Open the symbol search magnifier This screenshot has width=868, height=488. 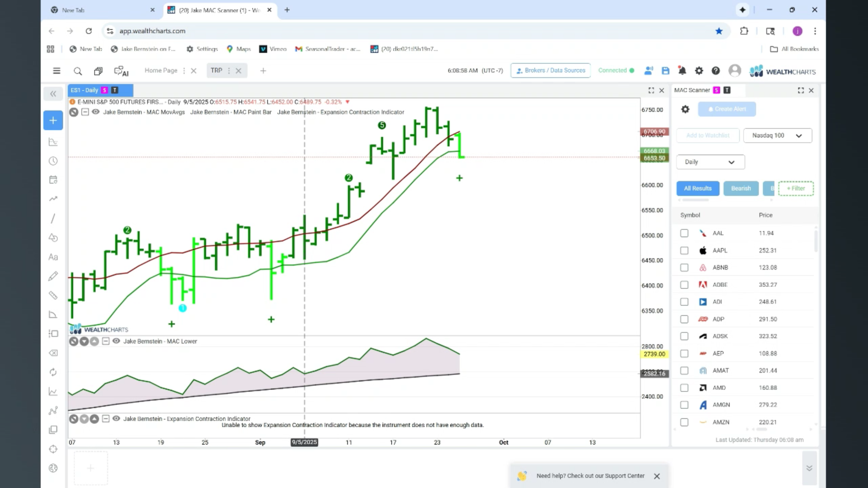tap(78, 71)
